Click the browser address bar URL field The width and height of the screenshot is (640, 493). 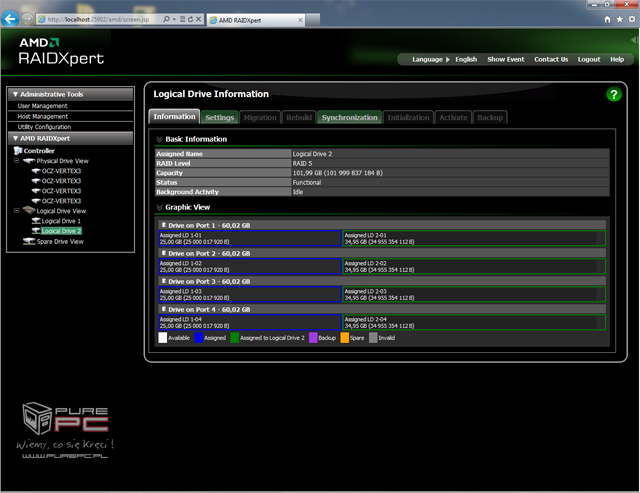[x=98, y=19]
